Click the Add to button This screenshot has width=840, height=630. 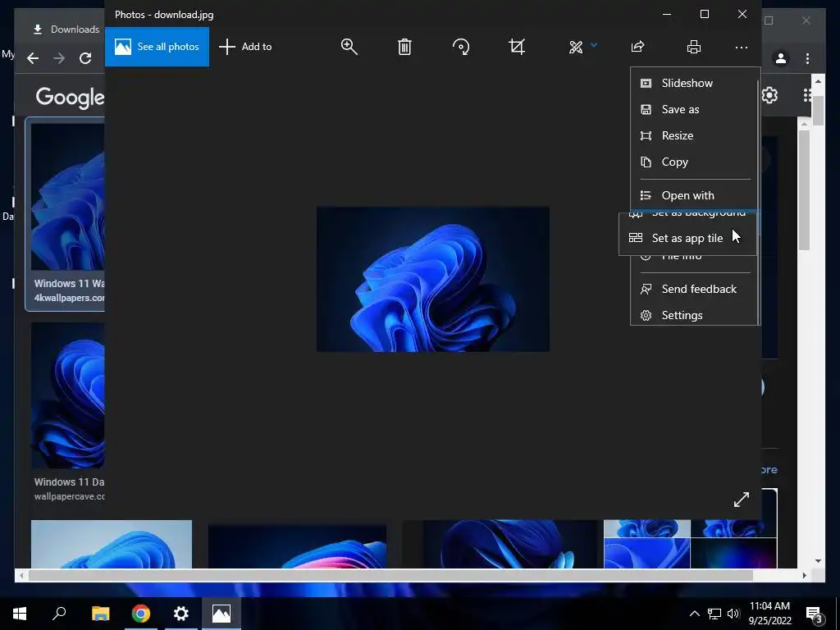pos(245,47)
